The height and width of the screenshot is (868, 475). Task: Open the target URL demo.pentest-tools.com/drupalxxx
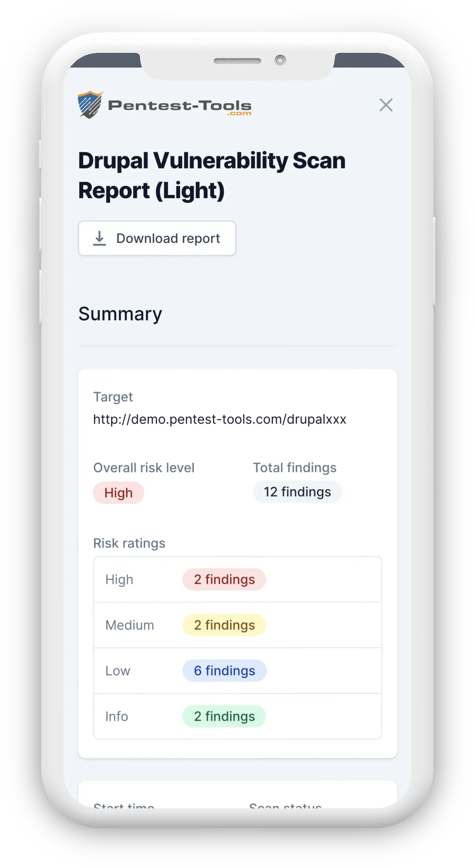pyautogui.click(x=220, y=419)
